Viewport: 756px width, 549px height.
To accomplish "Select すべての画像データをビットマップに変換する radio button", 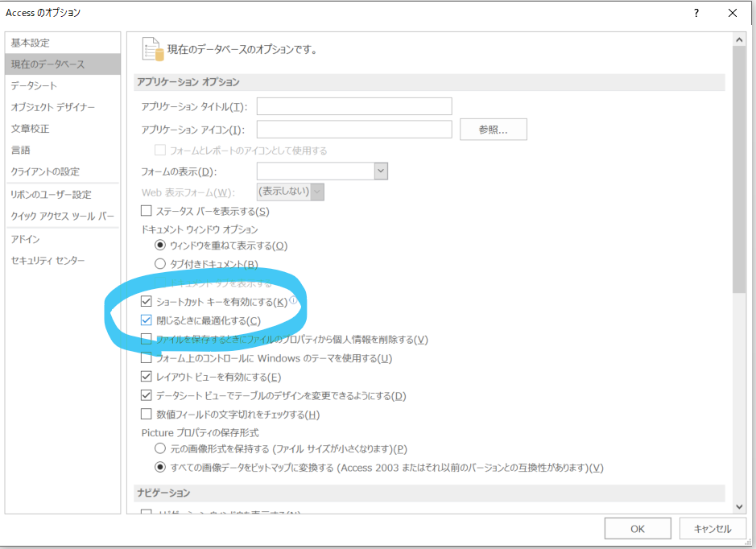I will pos(160,467).
